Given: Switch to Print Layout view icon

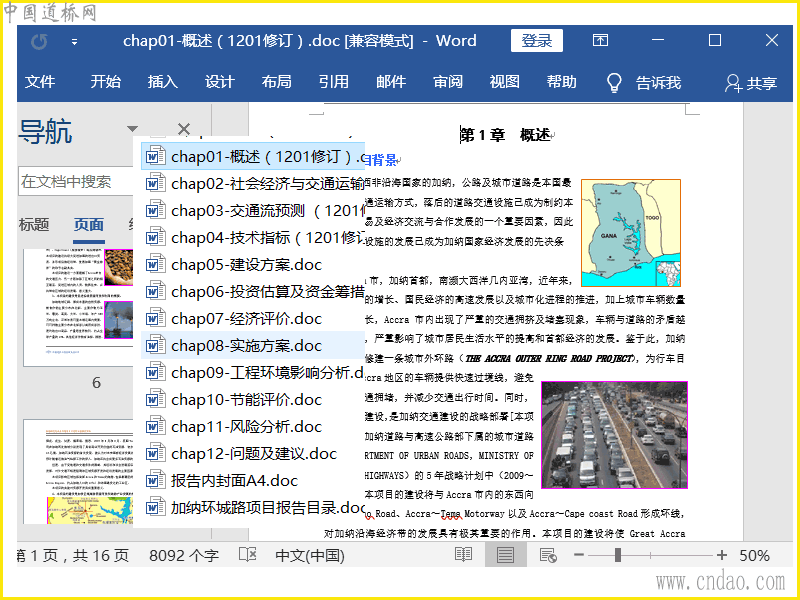Looking at the screenshot, I should pyautogui.click(x=505, y=555).
